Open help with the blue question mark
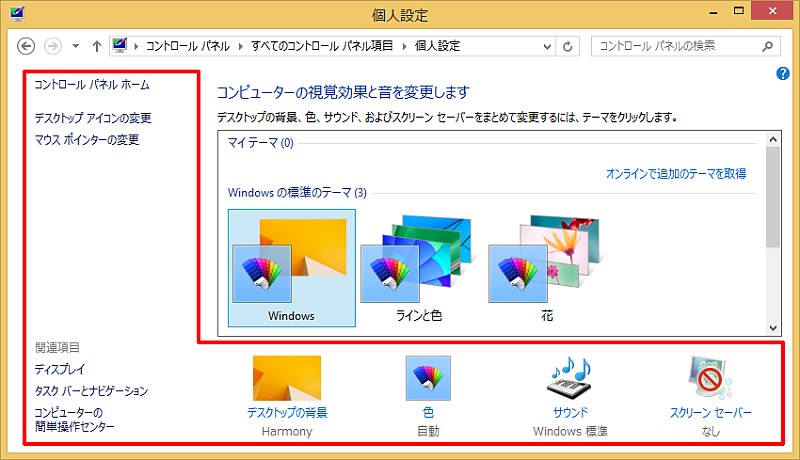The height and width of the screenshot is (460, 800). [x=783, y=74]
